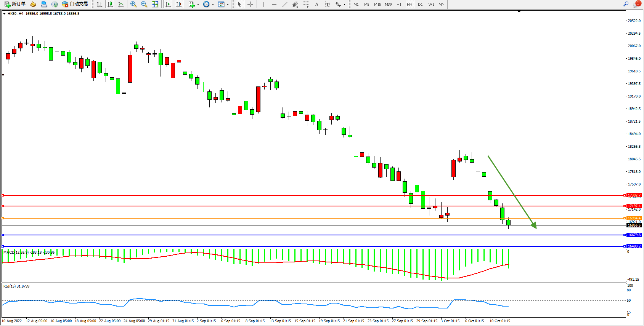Select the trendline drawing tool
Viewport: 644px width, 326px height.
[x=285, y=4]
